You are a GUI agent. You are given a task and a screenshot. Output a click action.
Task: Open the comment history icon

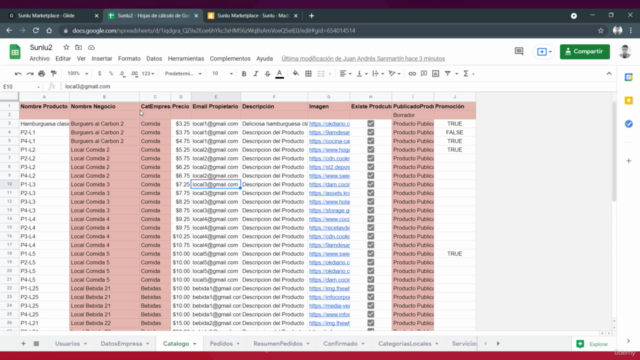[519, 51]
